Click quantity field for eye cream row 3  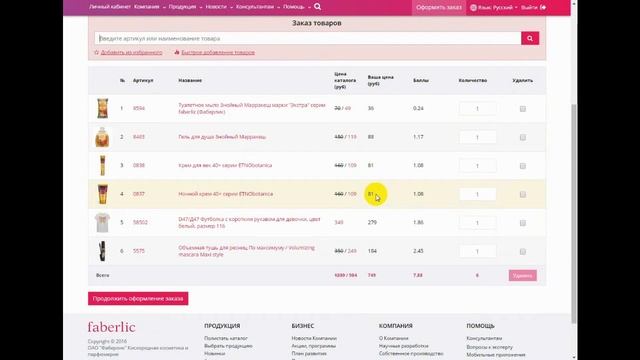(x=477, y=166)
